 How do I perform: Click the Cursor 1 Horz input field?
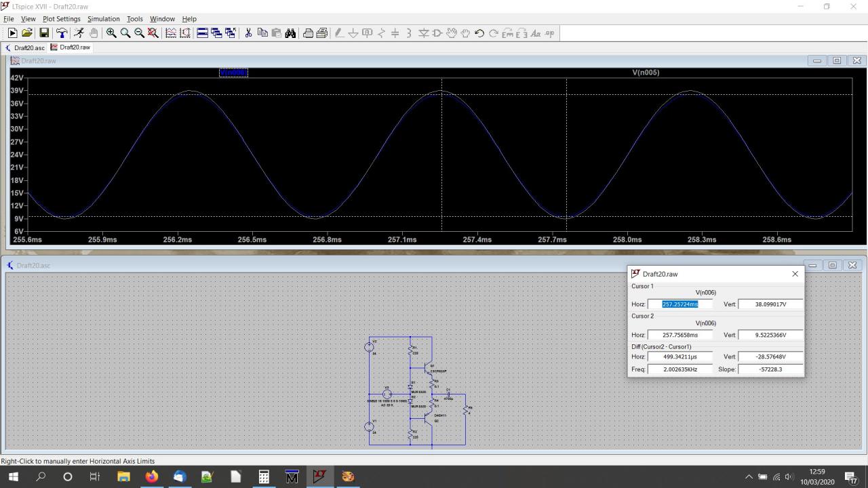pos(680,304)
